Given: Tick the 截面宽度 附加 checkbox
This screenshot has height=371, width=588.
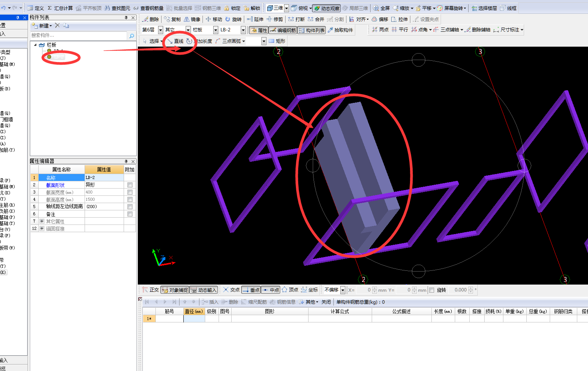Looking at the screenshot, I should [x=130, y=192].
